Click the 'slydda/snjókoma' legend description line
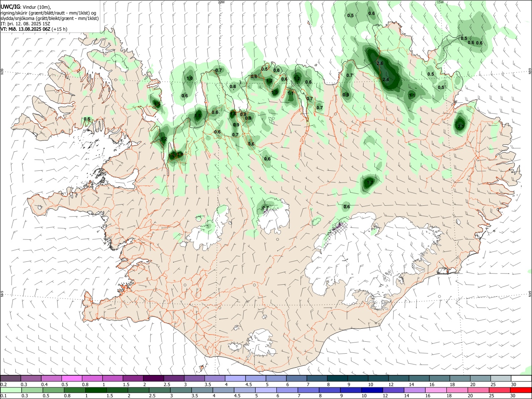This screenshot has width=532, height=399. click(x=49, y=18)
